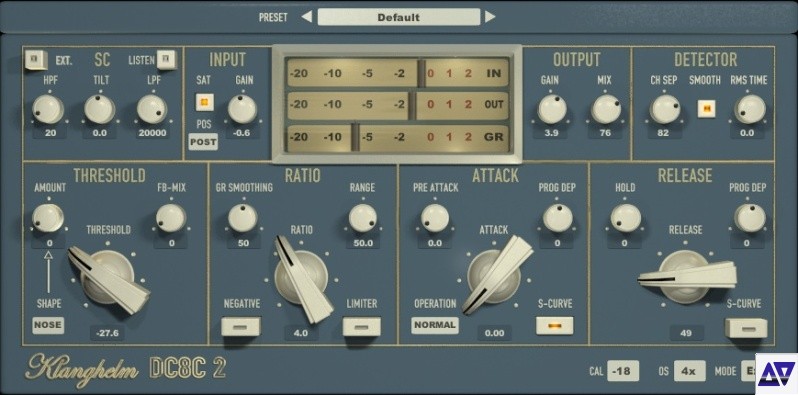The width and height of the screenshot is (798, 395).
Task: Click the POST position button
Action: [x=203, y=142]
